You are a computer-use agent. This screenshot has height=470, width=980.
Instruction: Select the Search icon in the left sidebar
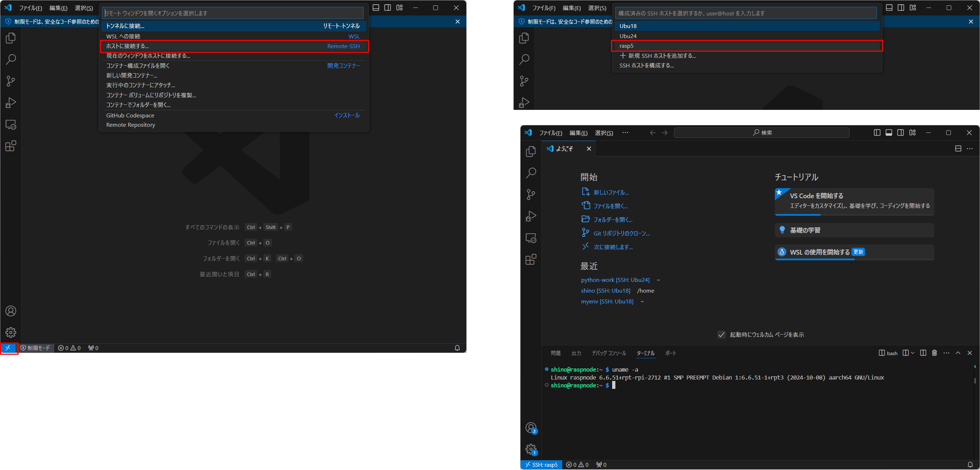pyautogui.click(x=11, y=60)
